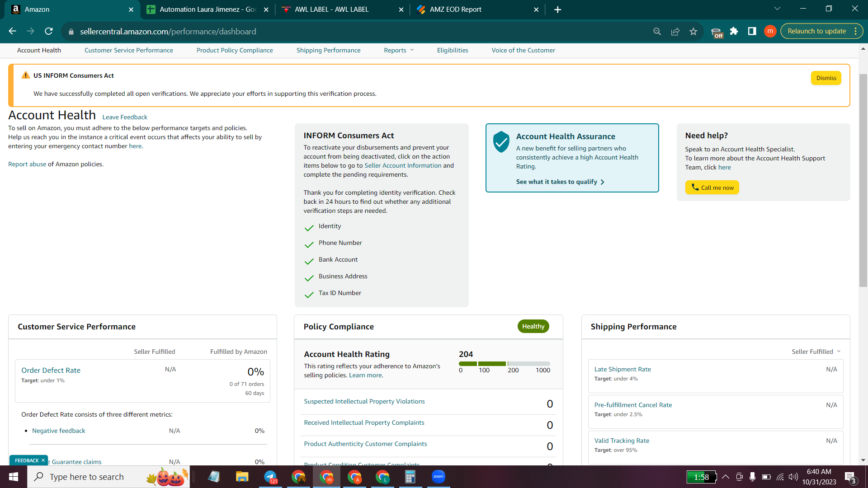Share this page from the address bar
868x488 pixels.
pyautogui.click(x=675, y=31)
